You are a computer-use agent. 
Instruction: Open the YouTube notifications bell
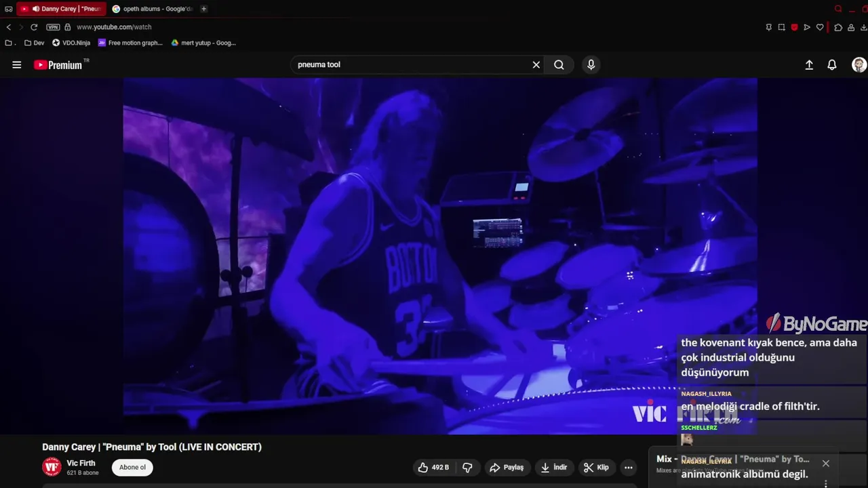(832, 65)
